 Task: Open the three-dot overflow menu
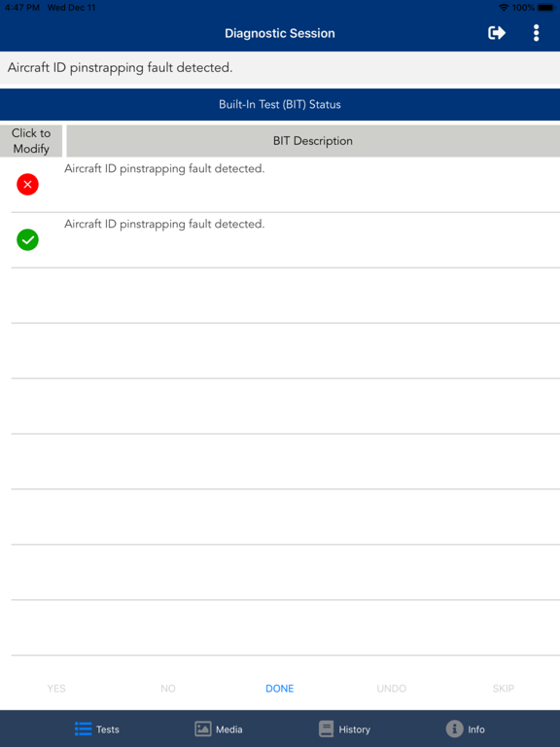pyautogui.click(x=537, y=33)
